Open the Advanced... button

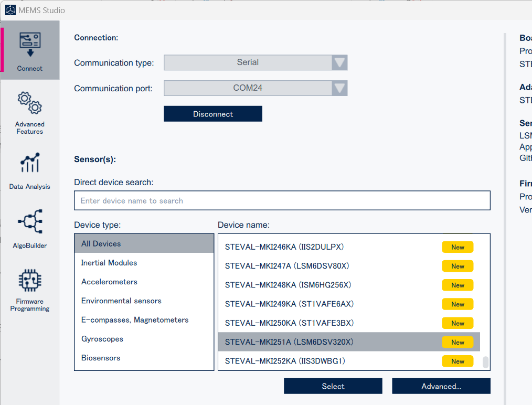[x=441, y=386]
